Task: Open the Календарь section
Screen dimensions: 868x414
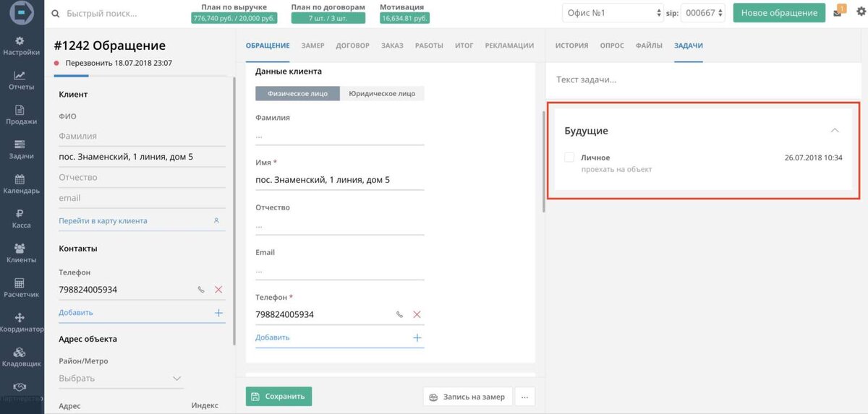Action: (x=21, y=184)
